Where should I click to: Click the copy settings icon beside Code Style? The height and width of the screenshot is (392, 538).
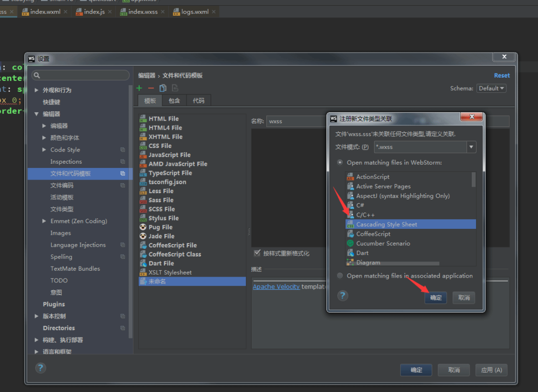[122, 150]
